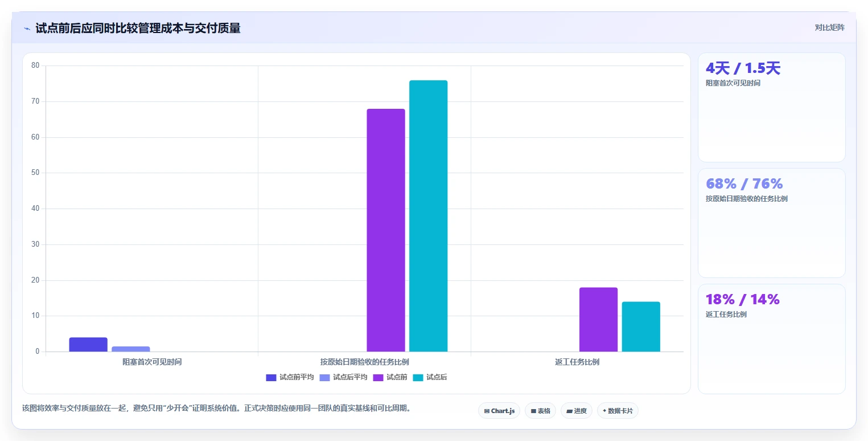868x441 pixels.
Task: Click the purple 返工任务比例 bar at 18
Action: point(598,320)
